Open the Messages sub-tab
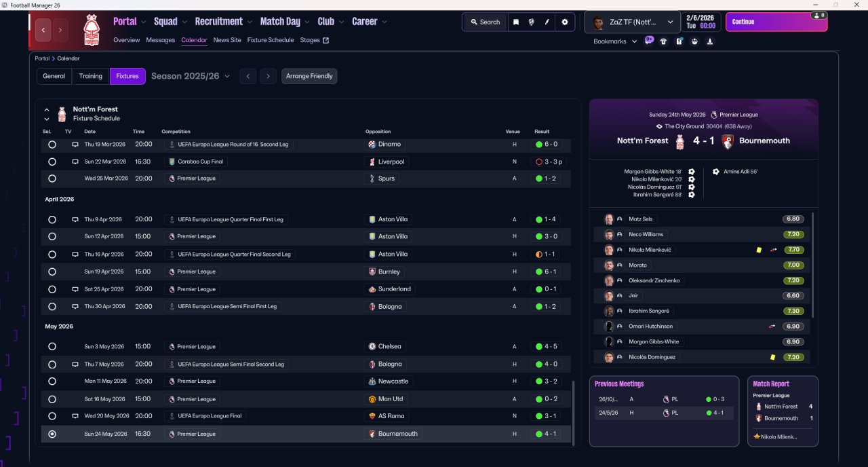868x467 pixels. [161, 40]
